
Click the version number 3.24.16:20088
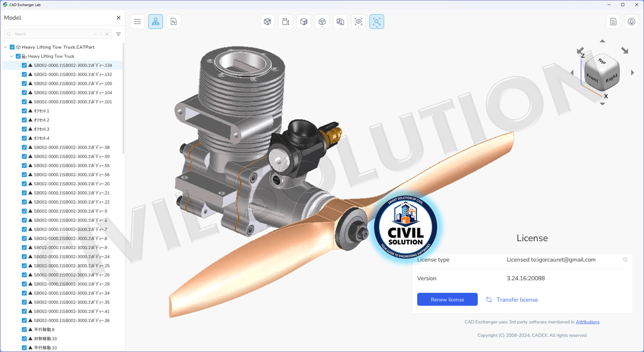(x=526, y=279)
